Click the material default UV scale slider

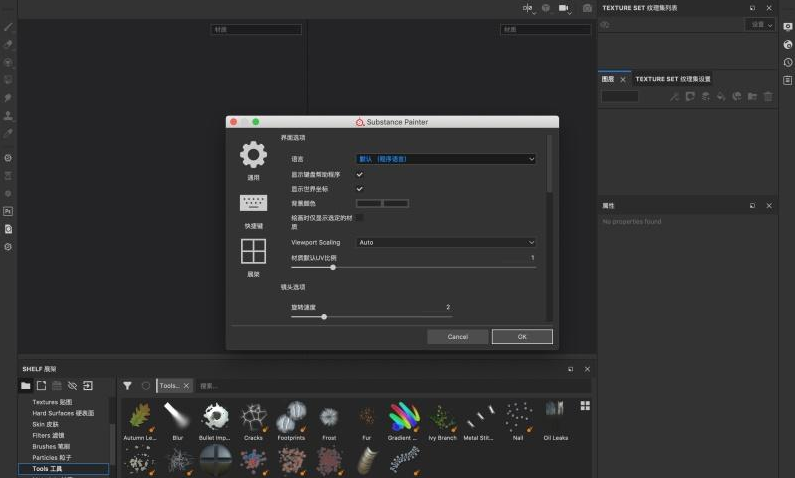click(x=413, y=267)
